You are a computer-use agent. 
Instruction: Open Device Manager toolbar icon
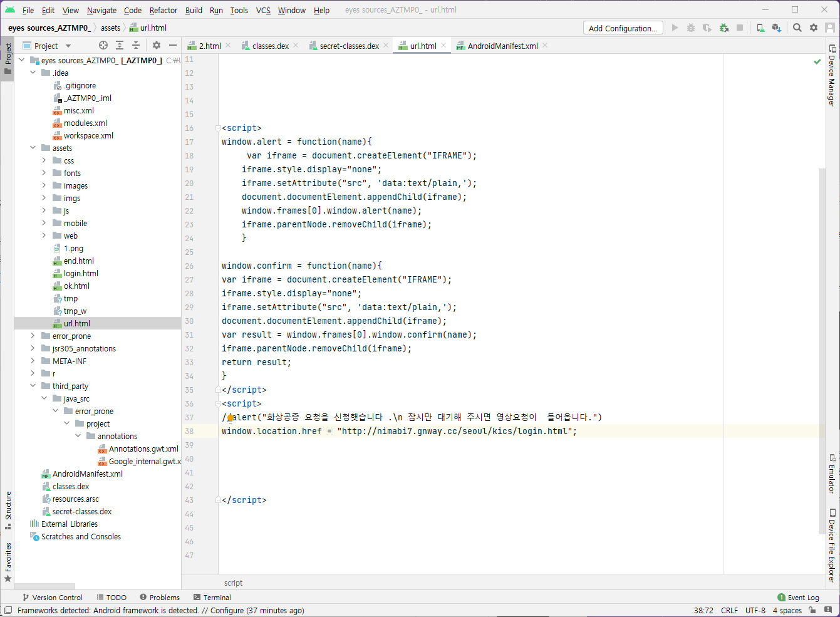click(760, 28)
